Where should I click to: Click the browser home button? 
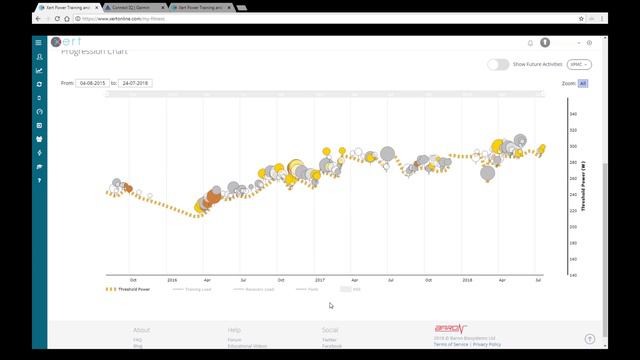(67, 19)
